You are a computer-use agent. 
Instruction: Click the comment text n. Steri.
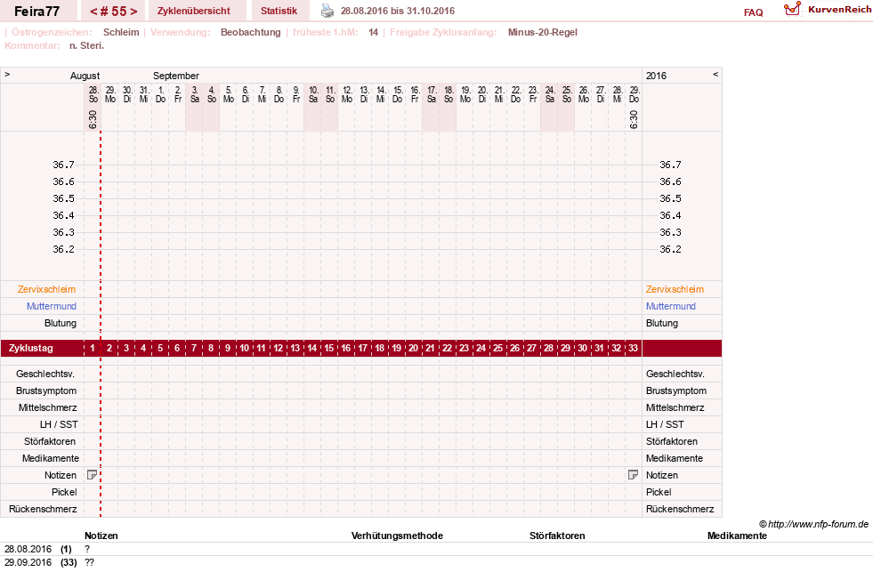click(87, 45)
